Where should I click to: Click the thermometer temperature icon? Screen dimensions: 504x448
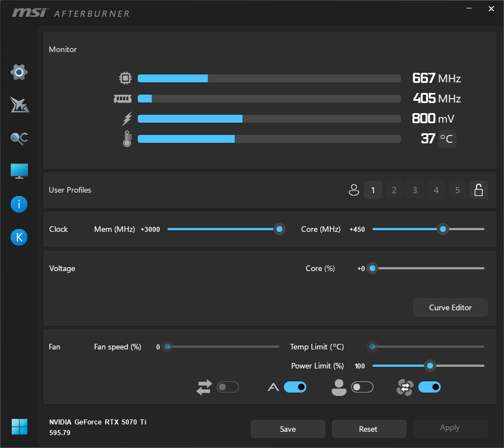pos(127,138)
